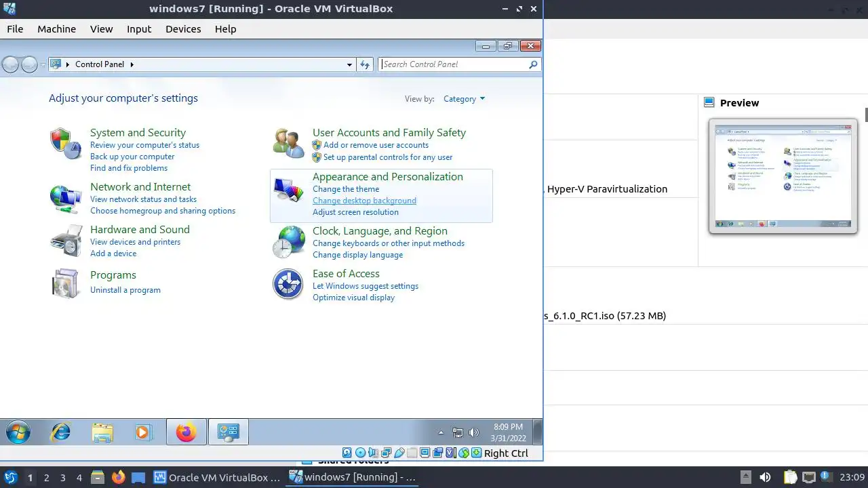Click Add a device link
Screen dimensions: 868x488
[x=113, y=253]
